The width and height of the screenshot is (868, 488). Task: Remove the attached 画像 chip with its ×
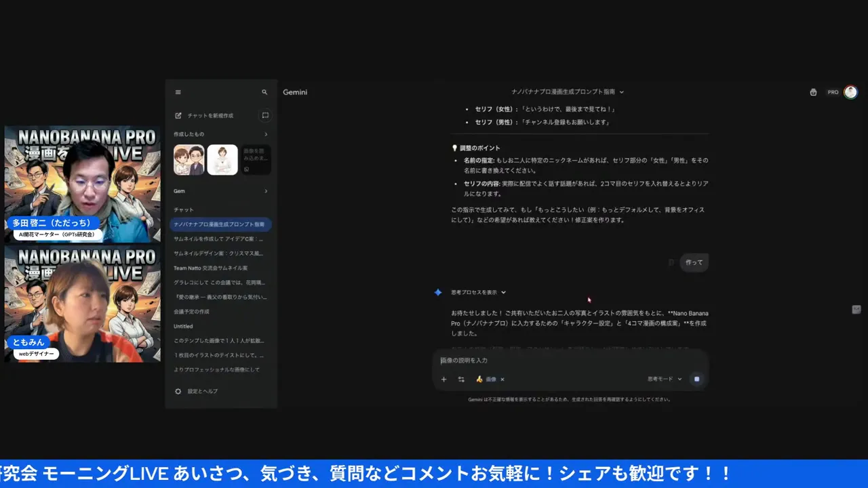502,379
